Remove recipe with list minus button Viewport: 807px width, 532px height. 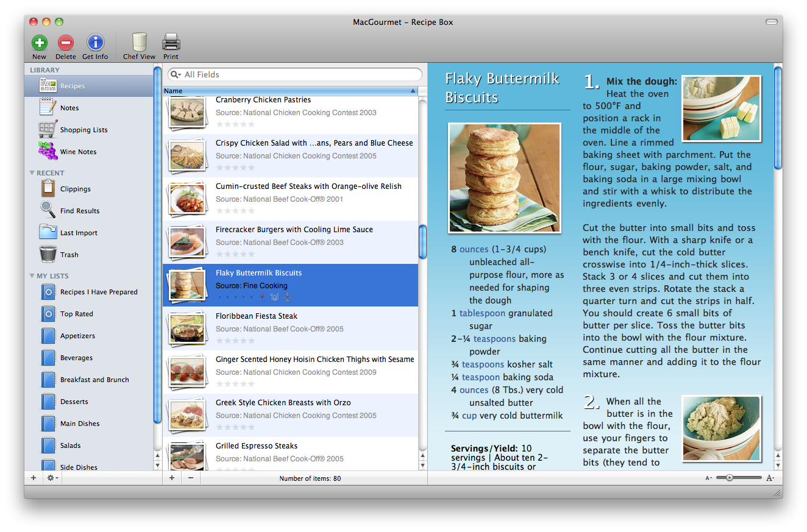pyautogui.click(x=191, y=478)
